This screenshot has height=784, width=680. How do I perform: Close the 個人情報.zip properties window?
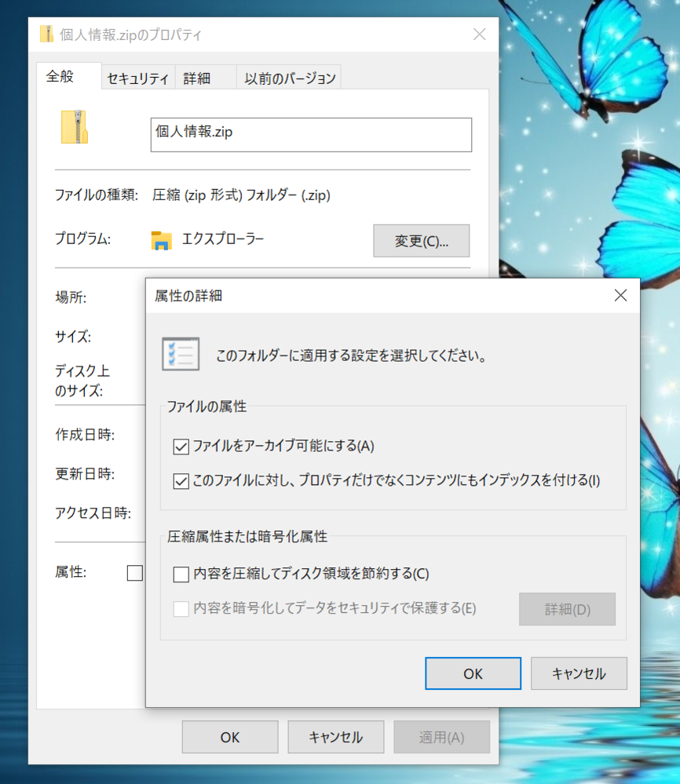click(480, 35)
